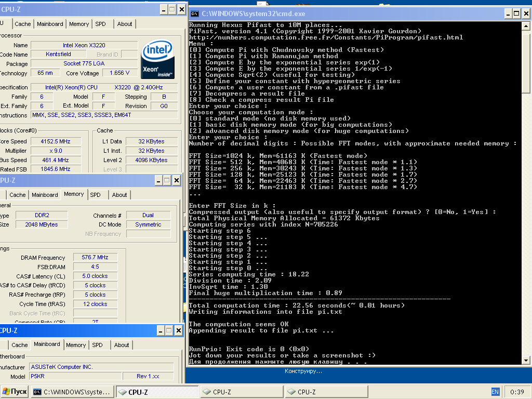
Task: Click the cmd window scrollbar down arrow
Action: pyautogui.click(x=526, y=361)
